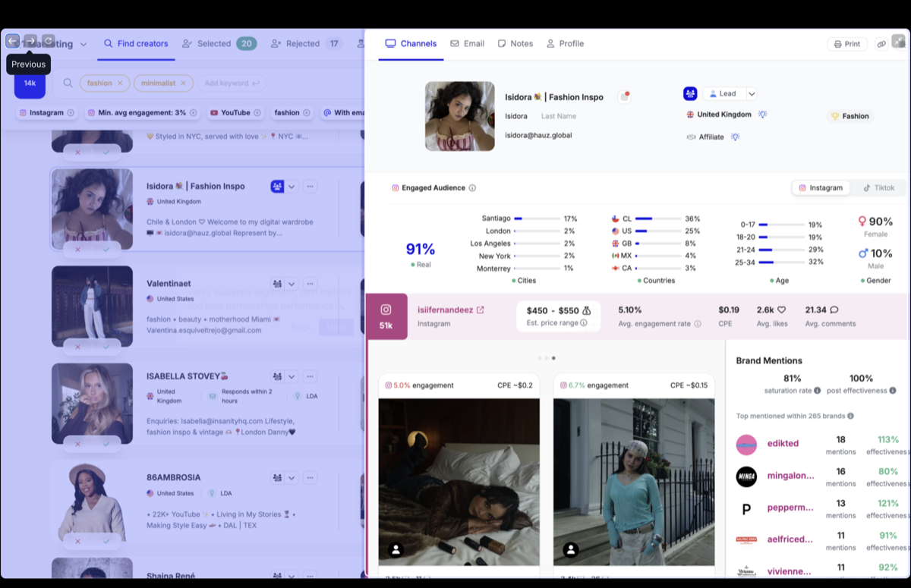Click the Rejected filter showing 17
The height and width of the screenshot is (588, 911).
(x=307, y=43)
